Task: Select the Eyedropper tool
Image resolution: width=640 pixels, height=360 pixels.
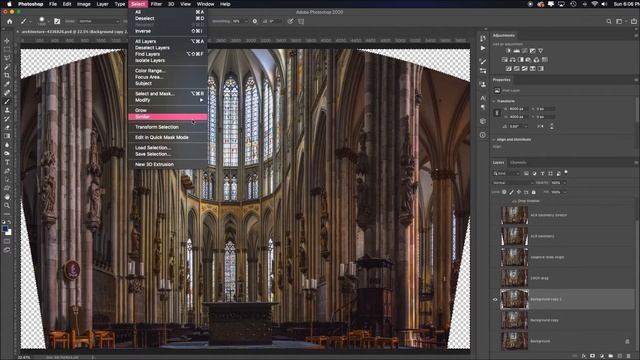Action: (x=7, y=84)
